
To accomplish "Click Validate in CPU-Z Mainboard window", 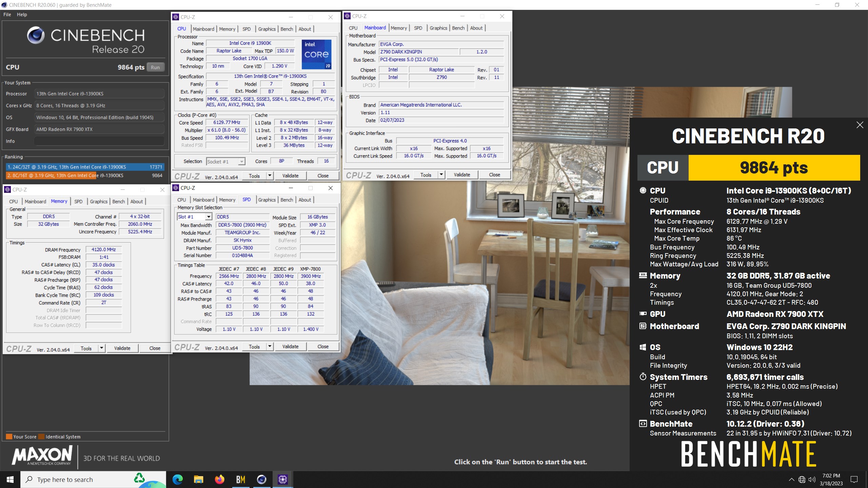I will (462, 175).
